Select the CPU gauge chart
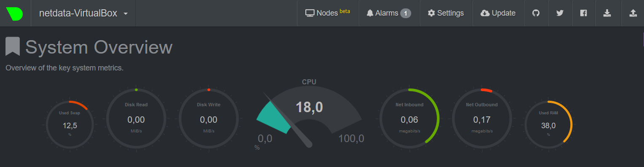This screenshot has width=644, height=167. (x=309, y=113)
